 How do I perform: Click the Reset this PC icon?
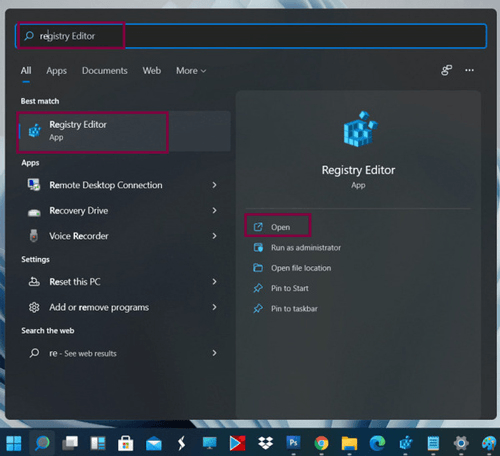pos(34,282)
